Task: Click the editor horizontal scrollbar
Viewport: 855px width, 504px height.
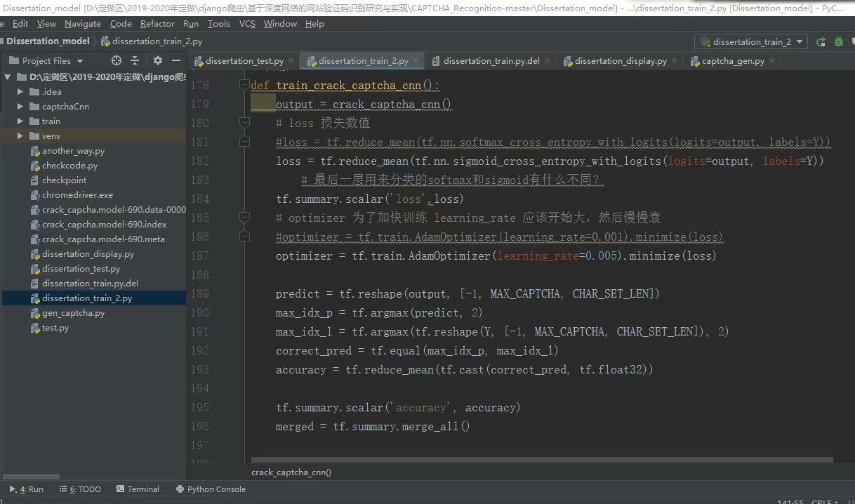Action: point(542,460)
